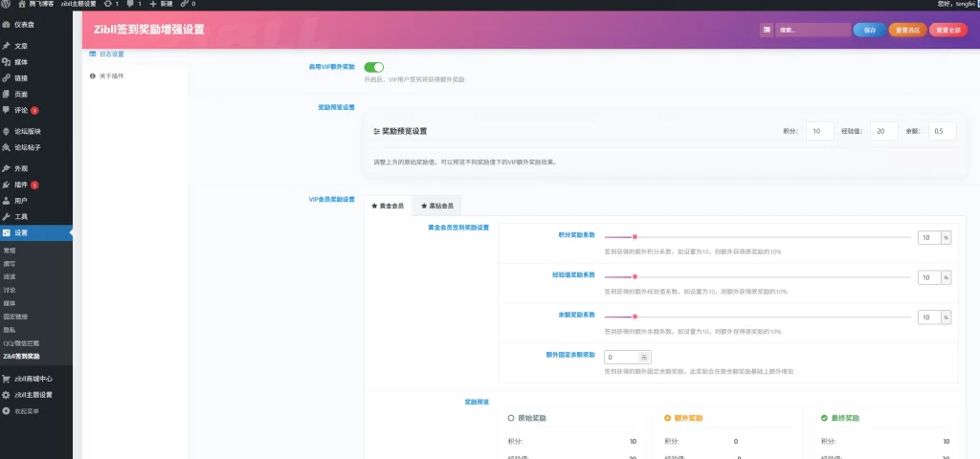Open 关于插件 section in plugin nav
The width and height of the screenshot is (980, 459).
point(112,76)
